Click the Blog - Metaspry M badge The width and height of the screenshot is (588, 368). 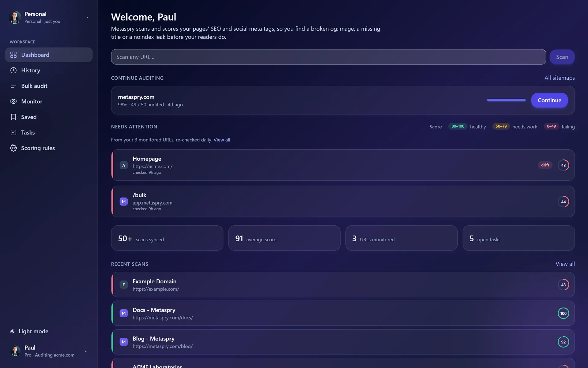tap(124, 342)
